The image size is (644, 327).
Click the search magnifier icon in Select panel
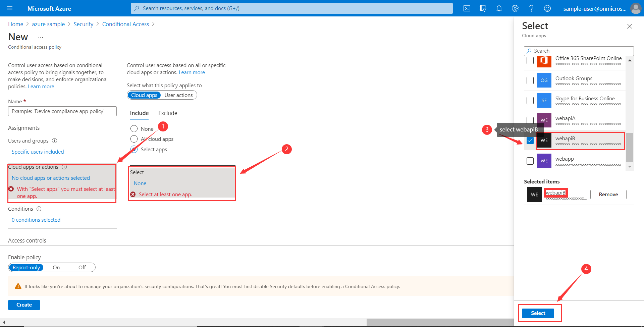(x=529, y=51)
